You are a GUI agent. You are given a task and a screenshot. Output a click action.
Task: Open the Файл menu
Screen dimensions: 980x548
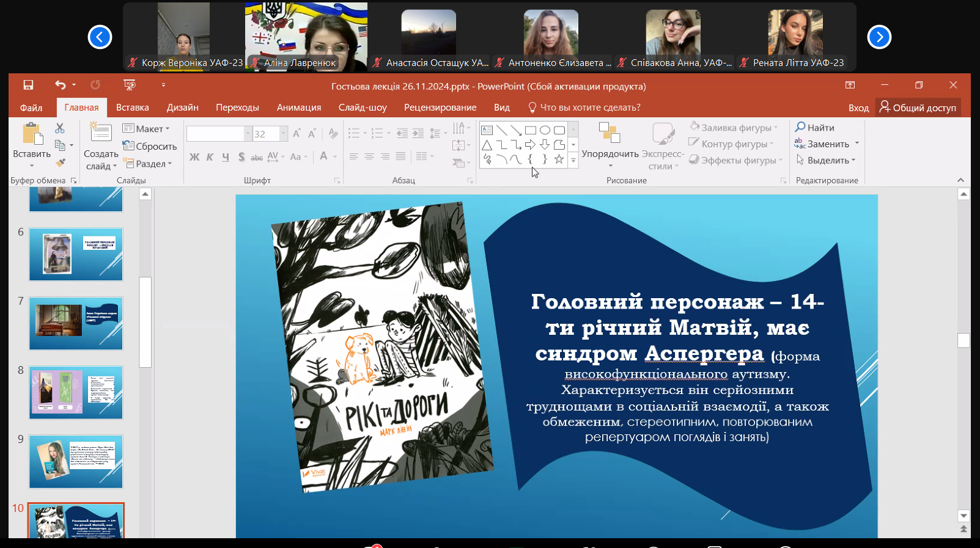tap(31, 108)
